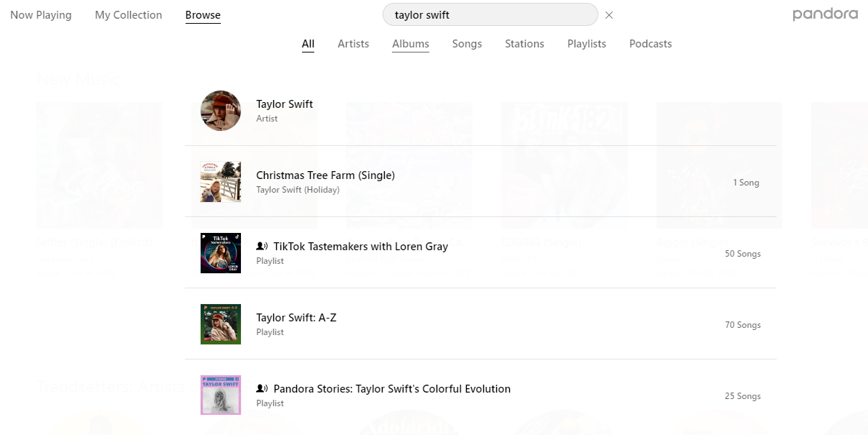This screenshot has width=868, height=435.
Task: Click the "Artist" label under Taylor Swift
Action: [267, 119]
